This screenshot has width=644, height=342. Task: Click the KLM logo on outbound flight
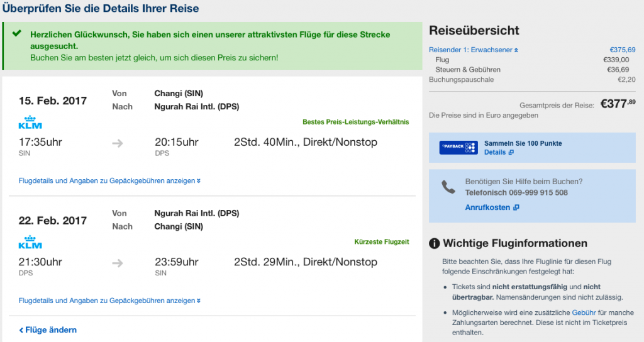click(30, 123)
